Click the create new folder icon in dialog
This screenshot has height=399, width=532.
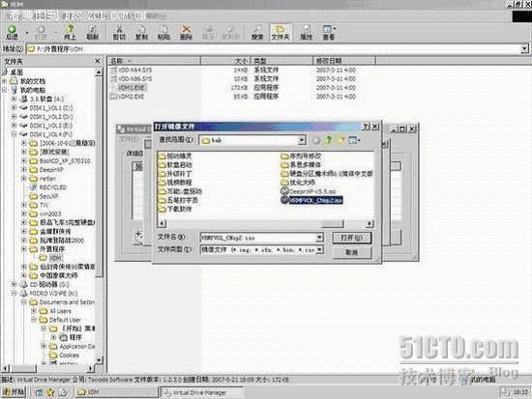click(340, 140)
